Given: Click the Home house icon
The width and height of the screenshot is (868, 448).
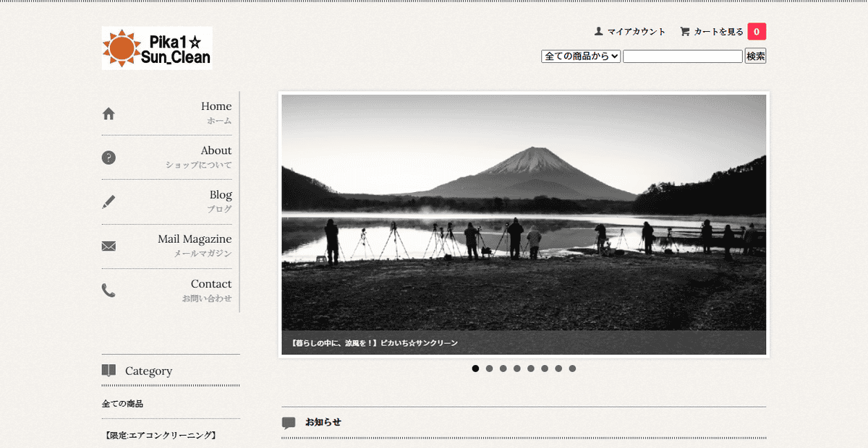Looking at the screenshot, I should pyautogui.click(x=109, y=113).
